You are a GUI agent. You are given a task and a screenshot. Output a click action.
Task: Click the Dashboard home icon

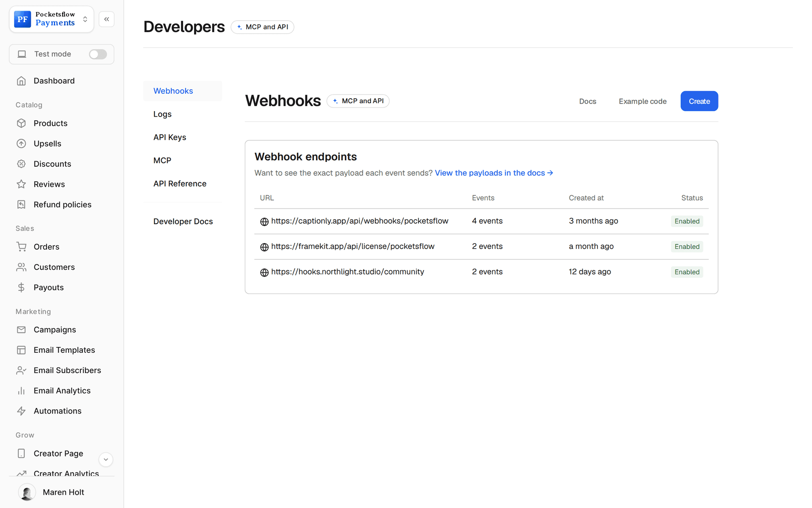tap(21, 81)
